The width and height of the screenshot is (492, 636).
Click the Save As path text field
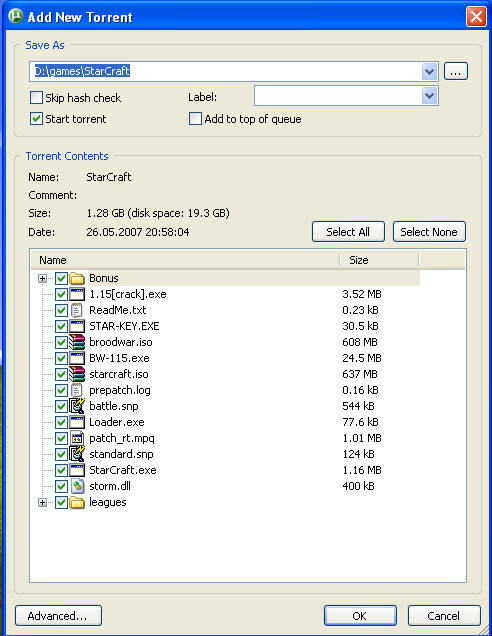(226, 72)
